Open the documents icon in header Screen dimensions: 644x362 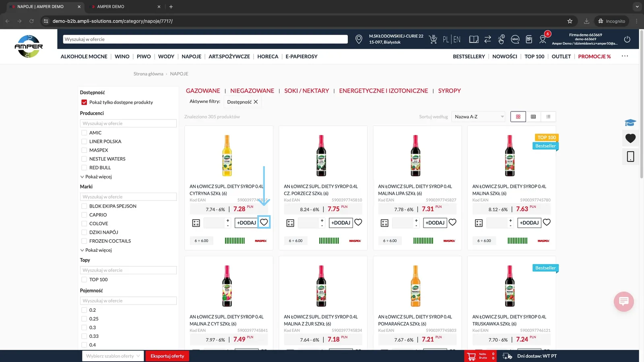point(529,39)
